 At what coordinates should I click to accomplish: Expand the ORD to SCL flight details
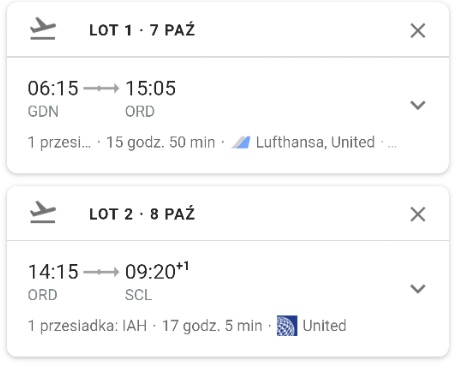[x=418, y=288]
